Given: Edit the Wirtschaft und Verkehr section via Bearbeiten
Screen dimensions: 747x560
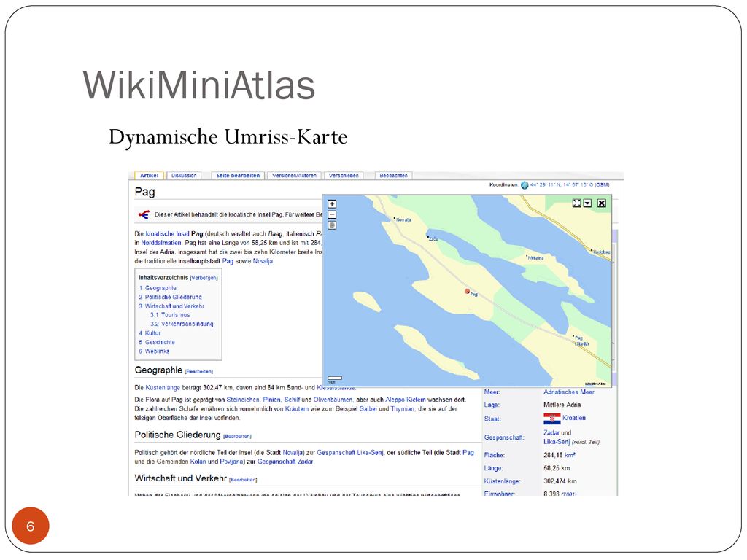Looking at the screenshot, I should pyautogui.click(x=243, y=480).
